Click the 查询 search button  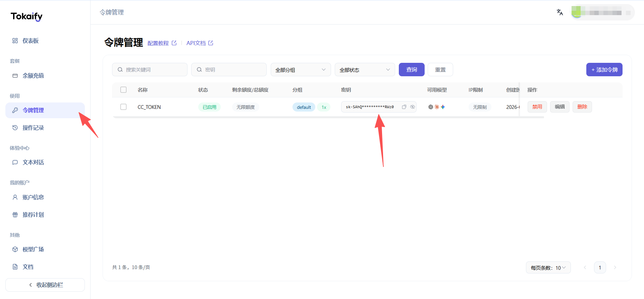412,70
